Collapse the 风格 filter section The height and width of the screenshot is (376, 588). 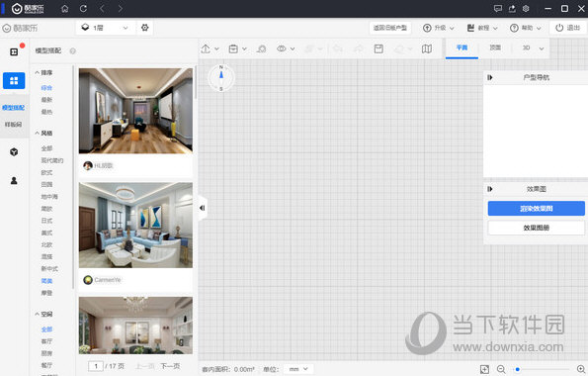[43, 133]
